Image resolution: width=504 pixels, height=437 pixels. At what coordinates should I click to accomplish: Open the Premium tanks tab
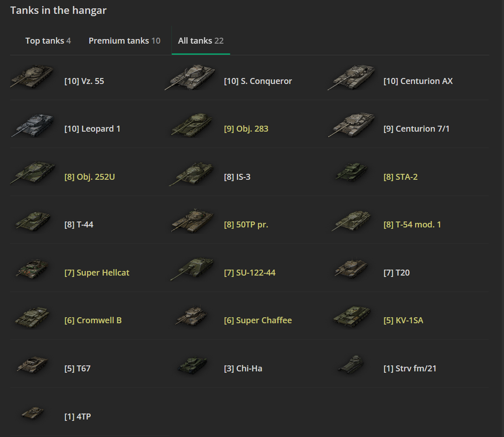(x=125, y=41)
